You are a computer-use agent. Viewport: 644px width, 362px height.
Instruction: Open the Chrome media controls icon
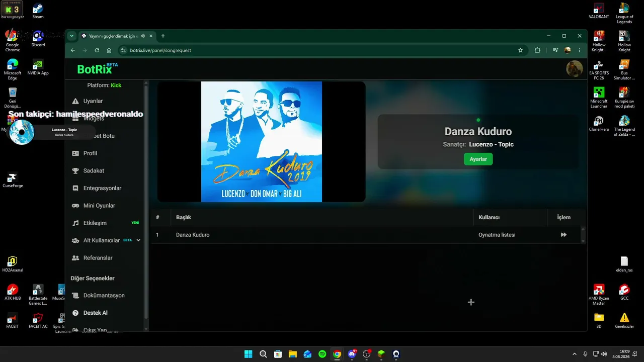point(555,50)
